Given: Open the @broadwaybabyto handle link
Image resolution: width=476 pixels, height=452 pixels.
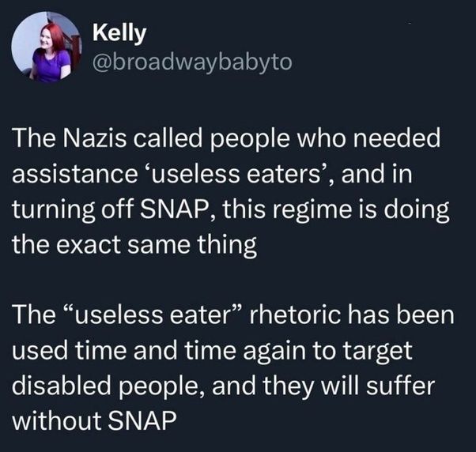Looking at the screenshot, I should (192, 62).
